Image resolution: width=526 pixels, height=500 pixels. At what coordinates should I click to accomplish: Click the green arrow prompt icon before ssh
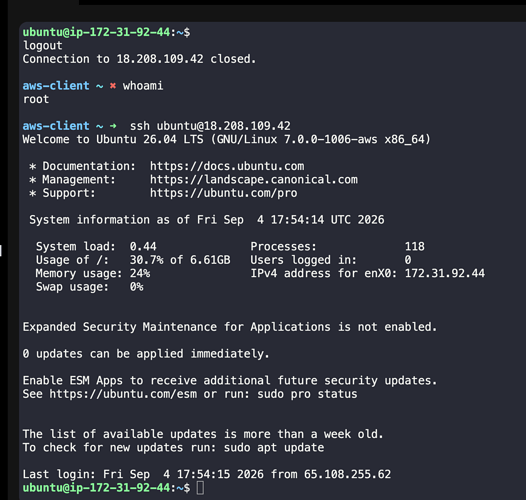pos(113,126)
